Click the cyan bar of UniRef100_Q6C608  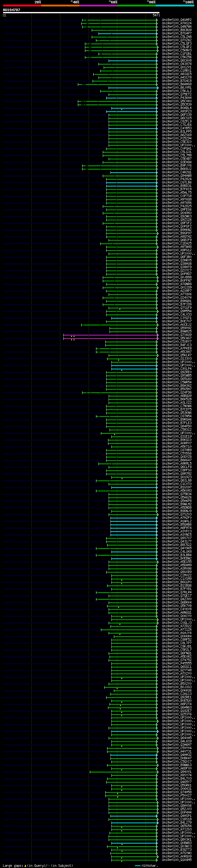coord(133,61)
